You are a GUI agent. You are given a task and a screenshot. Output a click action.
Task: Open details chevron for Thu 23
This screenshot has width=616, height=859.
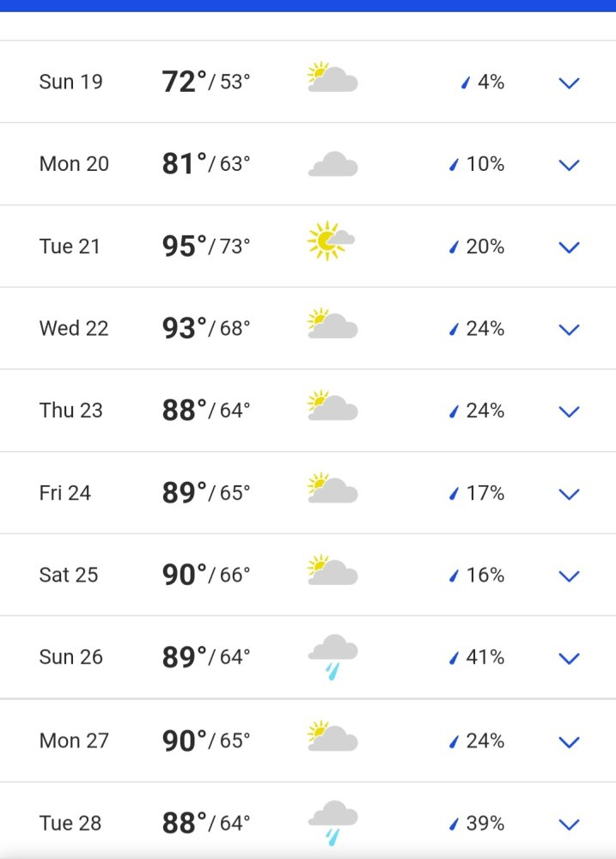click(x=569, y=411)
